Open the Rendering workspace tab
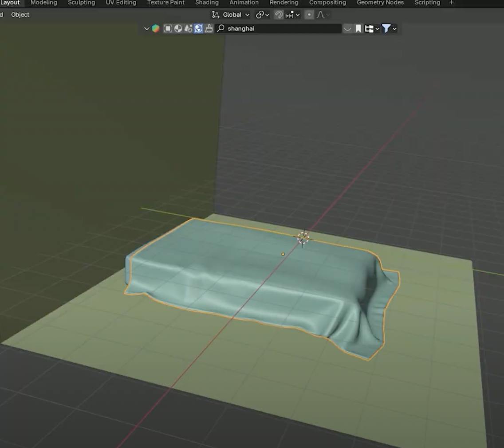Screen dimensions: 504x448 click(x=284, y=3)
